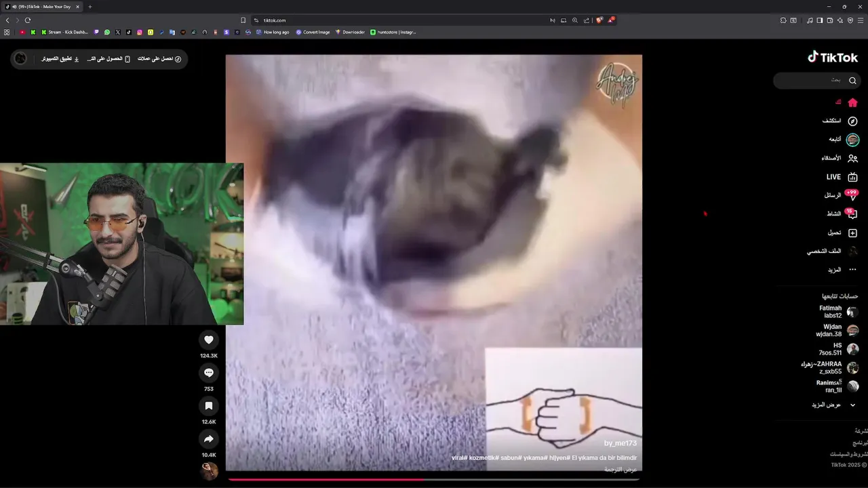This screenshot has width=868, height=488.
Task: Toggle the browser sidebar panel icon
Action: 820,20
